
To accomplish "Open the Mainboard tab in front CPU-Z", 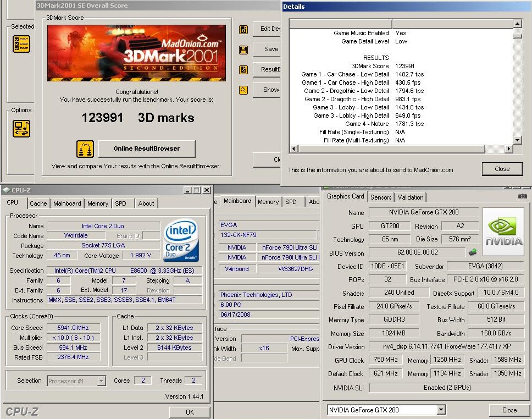I will (x=67, y=203).
